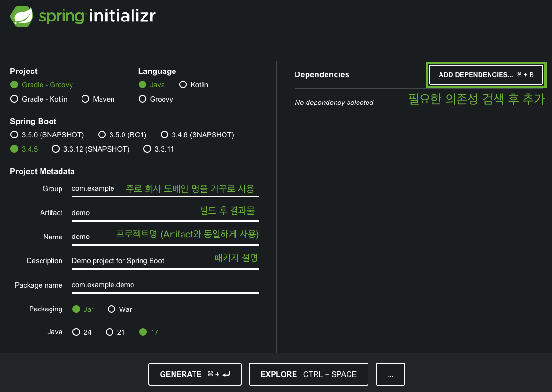Click the Spring Boot section heading
Image resolution: width=552 pixels, height=392 pixels.
(33, 122)
